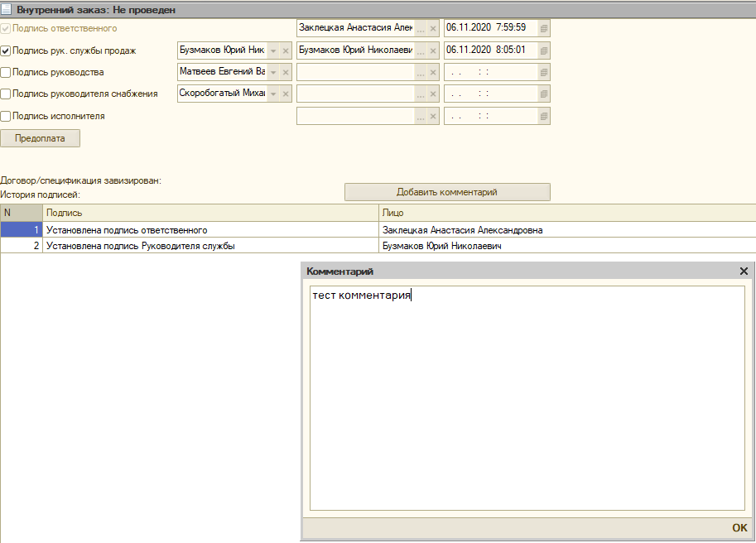Select the Лицо column header
This screenshot has width=756, height=543.
pos(567,213)
